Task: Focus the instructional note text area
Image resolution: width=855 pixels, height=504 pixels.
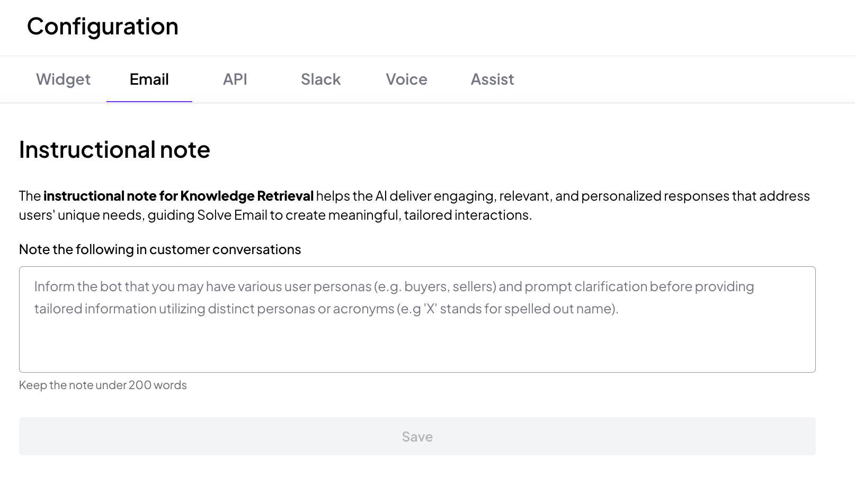Action: click(417, 319)
